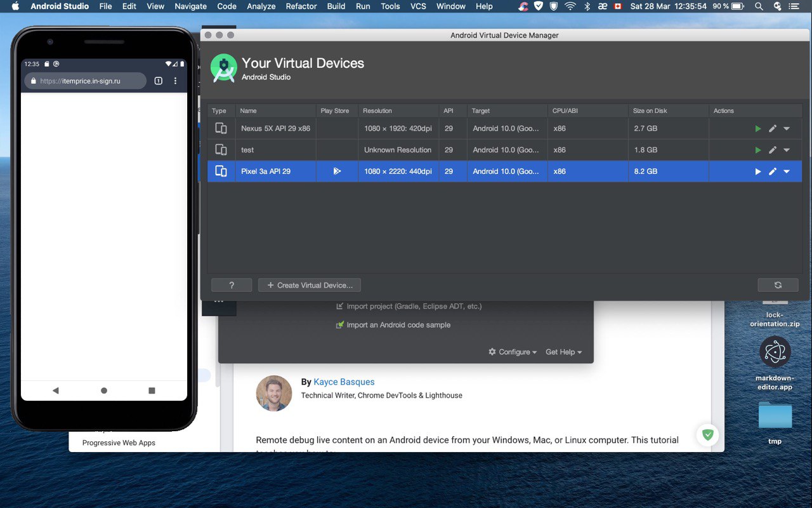Open markdown-editor.app on desktop
Image resolution: width=812 pixels, height=508 pixels.
coord(775,363)
